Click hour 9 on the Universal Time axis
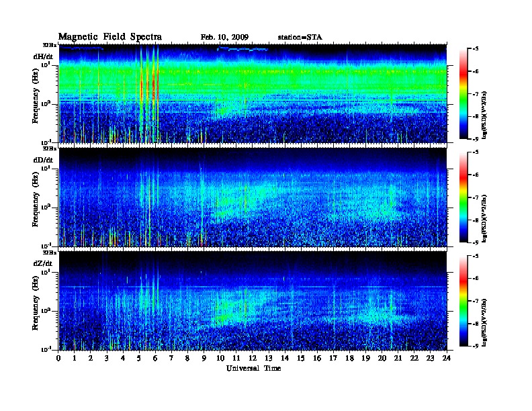 (x=204, y=358)
